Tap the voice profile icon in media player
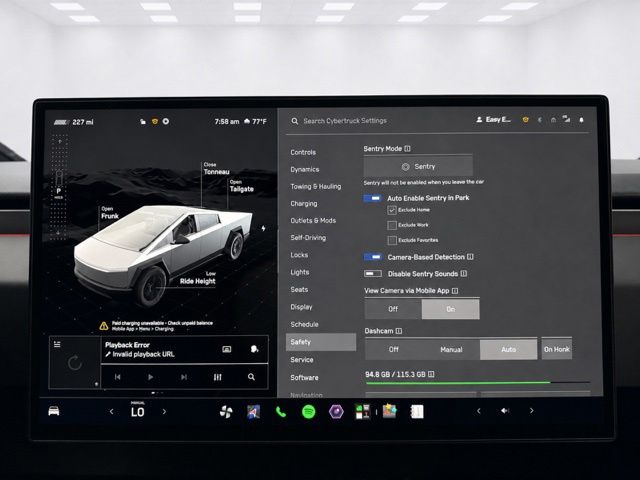640x480 pixels. point(254,349)
